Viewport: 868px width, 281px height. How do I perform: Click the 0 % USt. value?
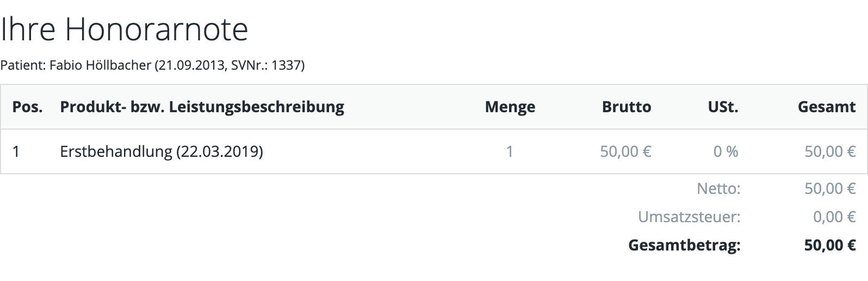[x=726, y=151]
